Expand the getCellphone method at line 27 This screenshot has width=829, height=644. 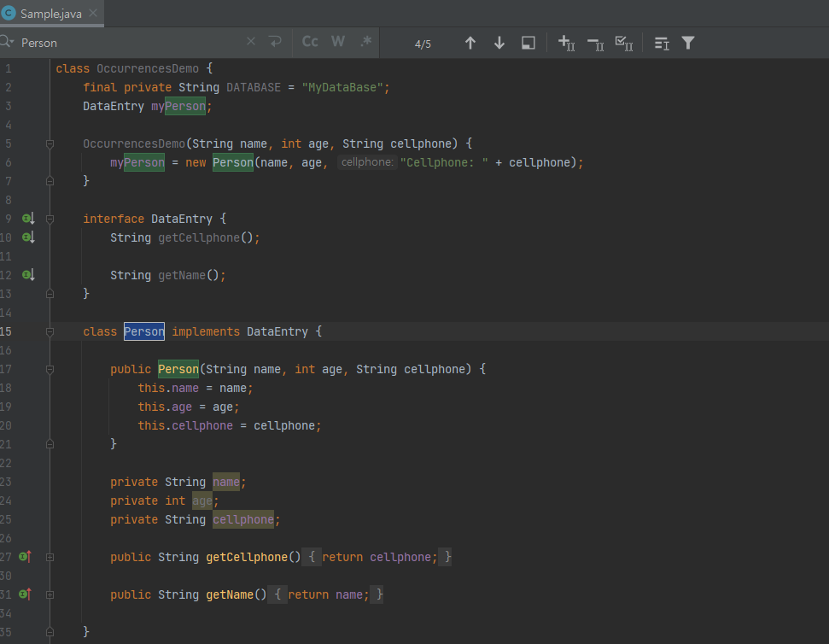(x=50, y=557)
